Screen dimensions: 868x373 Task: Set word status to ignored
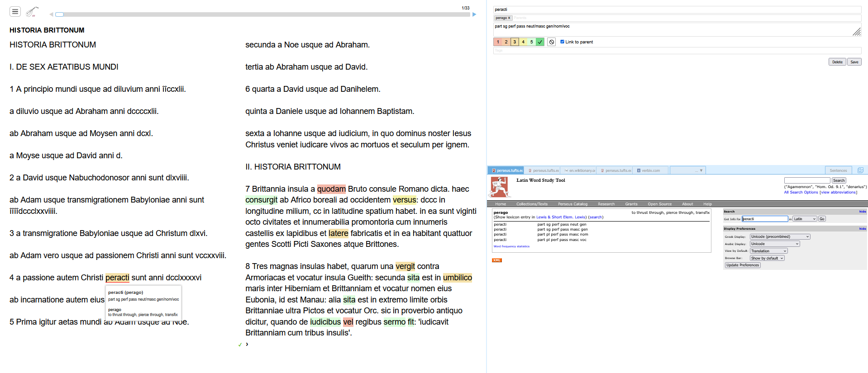click(551, 42)
